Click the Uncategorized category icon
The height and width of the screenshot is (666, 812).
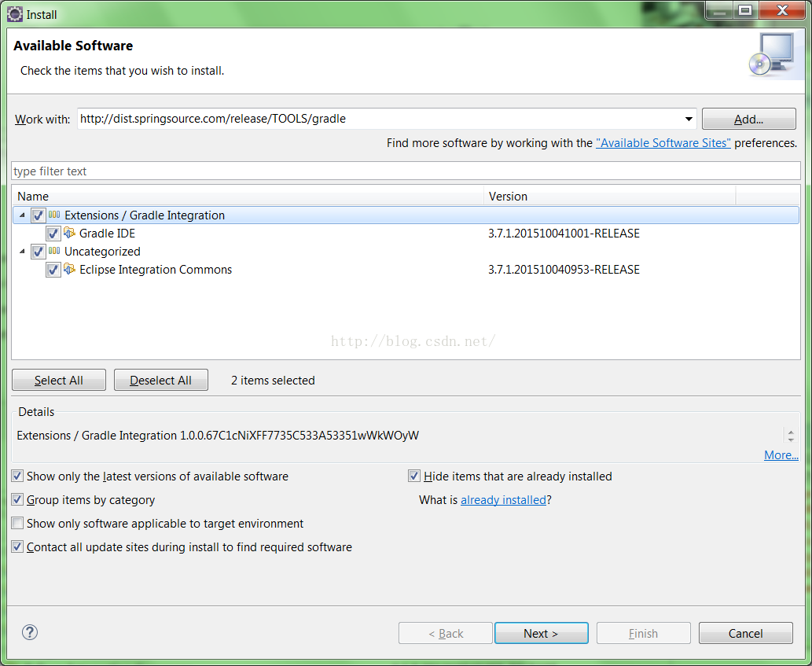[x=54, y=251]
